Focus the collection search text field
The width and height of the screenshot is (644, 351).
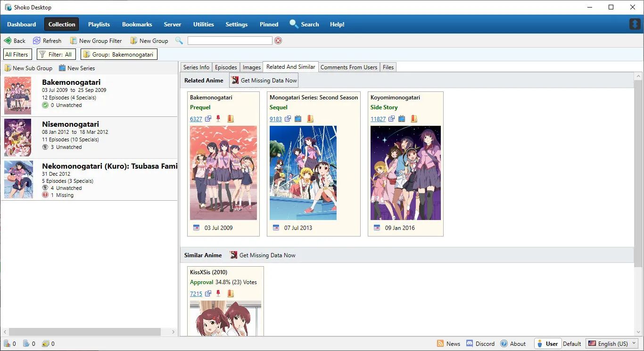coord(230,41)
